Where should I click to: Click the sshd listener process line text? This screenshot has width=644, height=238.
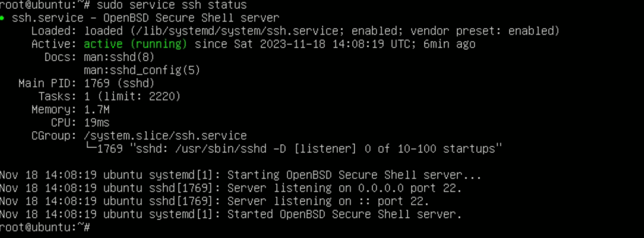(299, 148)
